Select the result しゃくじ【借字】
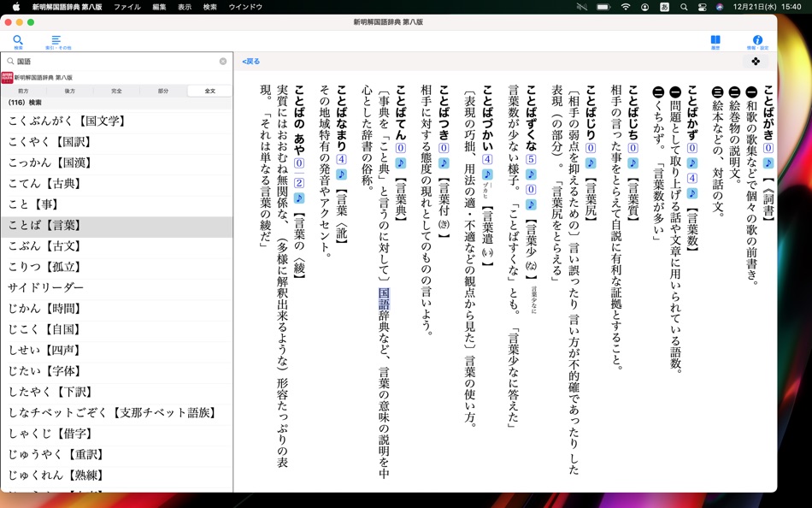This screenshot has height=508, width=812. point(116,434)
